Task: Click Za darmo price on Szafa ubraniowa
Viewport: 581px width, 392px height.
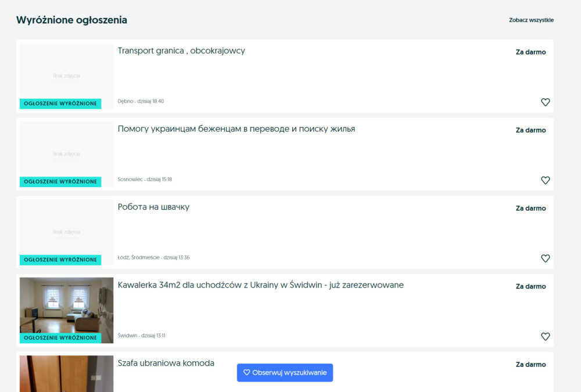Action: click(x=530, y=365)
